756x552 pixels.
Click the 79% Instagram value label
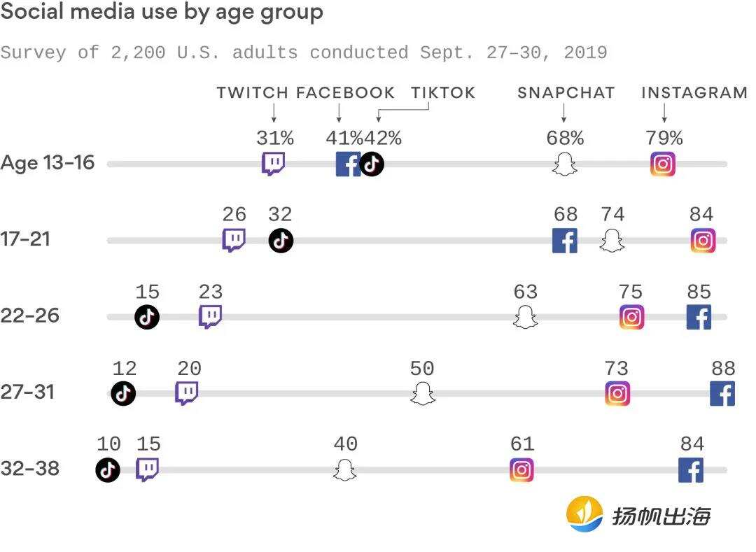(x=664, y=138)
